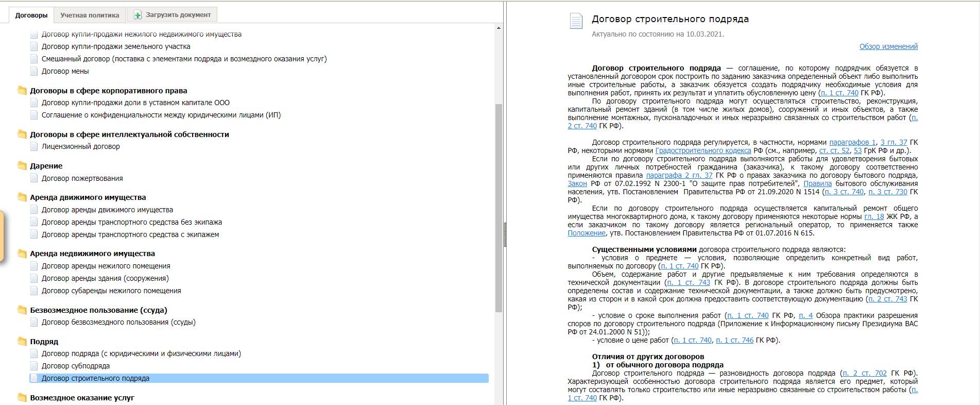This screenshot has width=980, height=405.
Task: Collapse the Аренда недвижимого имущества group
Action: (22, 254)
